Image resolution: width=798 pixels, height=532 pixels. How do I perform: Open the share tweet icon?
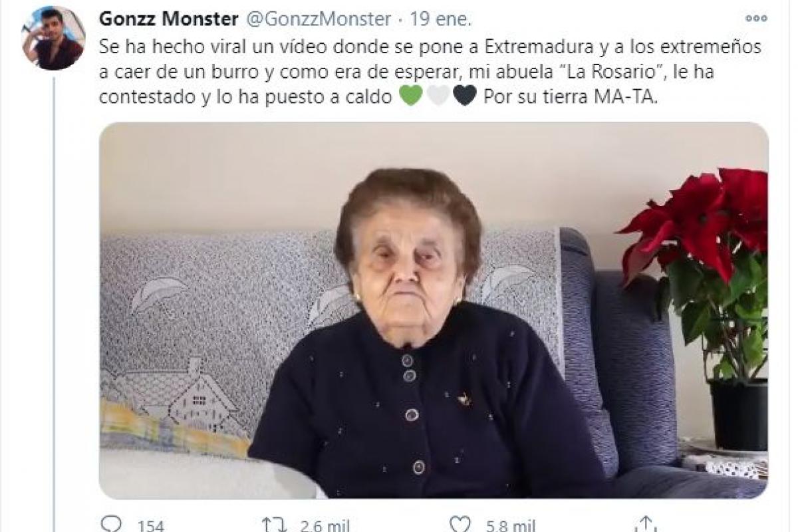click(x=644, y=525)
